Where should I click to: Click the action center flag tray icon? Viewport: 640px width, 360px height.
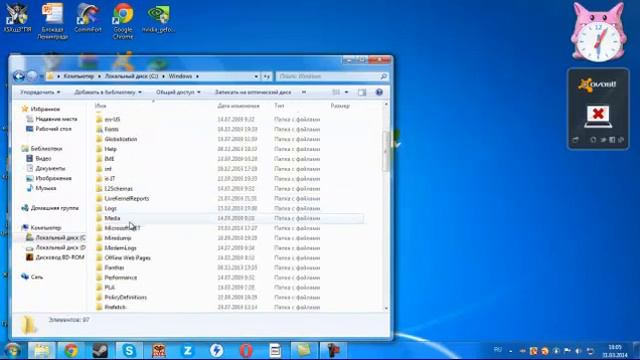pos(567,351)
